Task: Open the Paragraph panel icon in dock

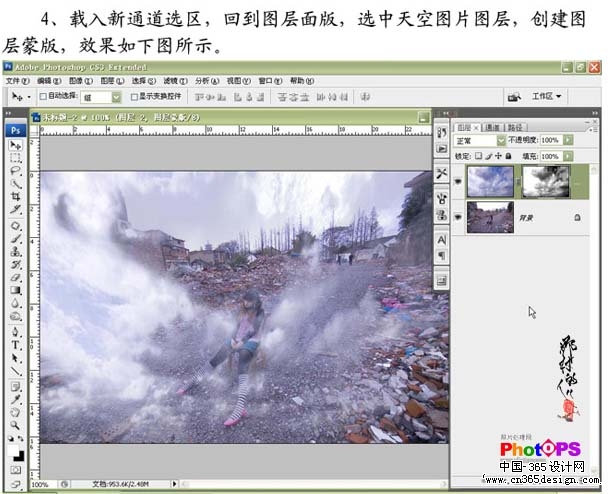Action: pos(442,256)
